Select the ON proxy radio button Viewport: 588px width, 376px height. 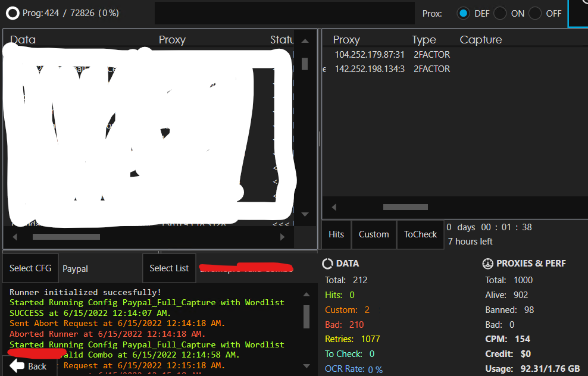500,14
